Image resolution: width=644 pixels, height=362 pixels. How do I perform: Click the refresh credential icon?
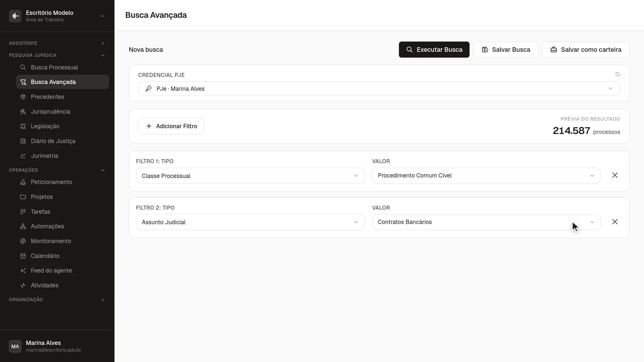click(617, 74)
